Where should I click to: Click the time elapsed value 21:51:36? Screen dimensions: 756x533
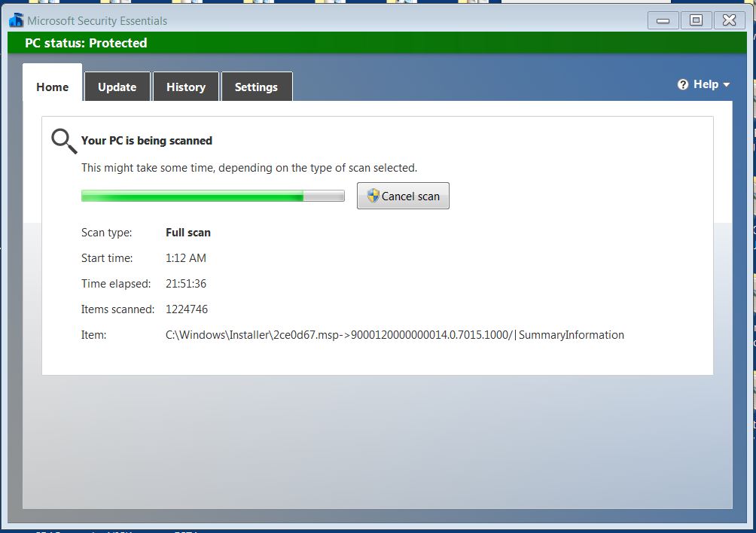tap(186, 283)
